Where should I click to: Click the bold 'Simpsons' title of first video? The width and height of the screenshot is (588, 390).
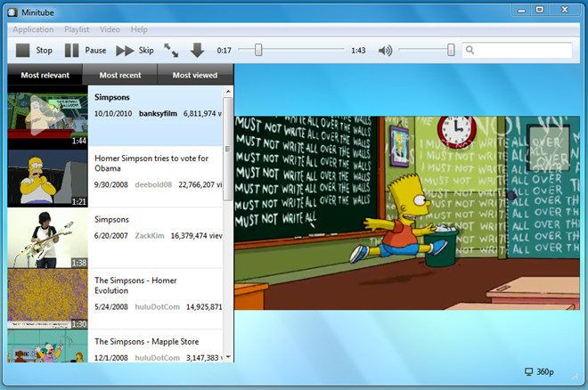coord(112,97)
